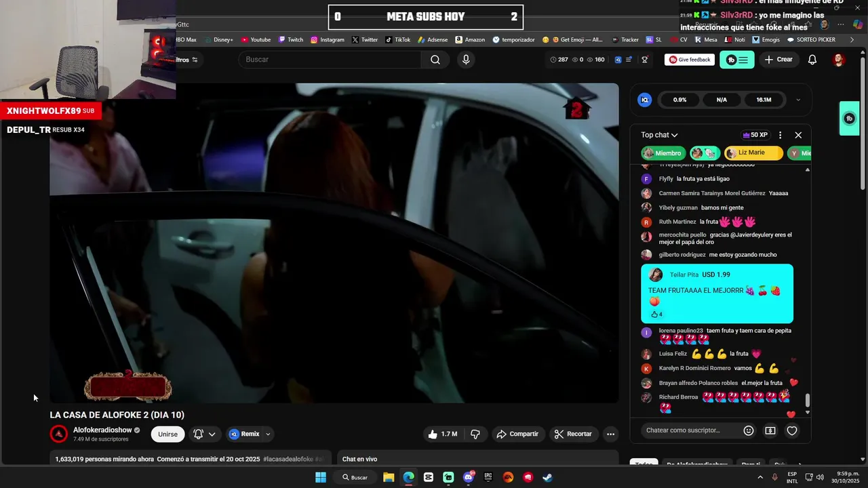Viewport: 868px width, 488px height.
Task: Open File Explorer on taskbar
Action: [x=389, y=477]
